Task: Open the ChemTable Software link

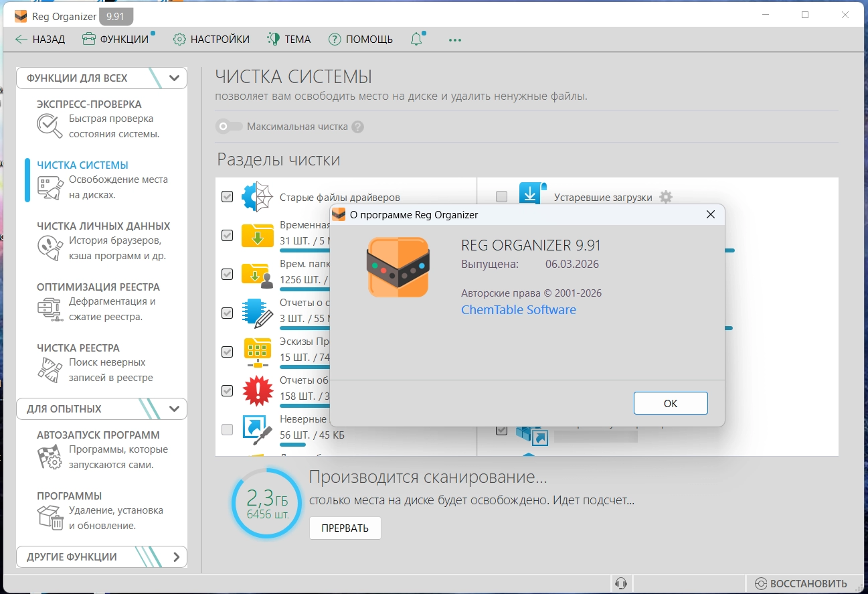Action: tap(519, 310)
